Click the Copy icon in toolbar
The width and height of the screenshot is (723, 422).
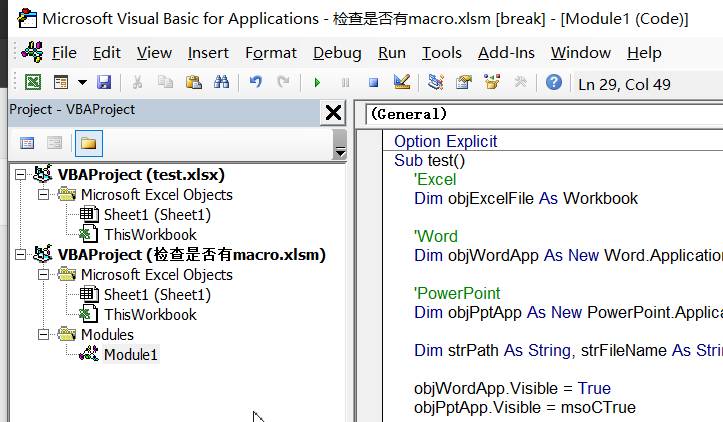tap(165, 83)
